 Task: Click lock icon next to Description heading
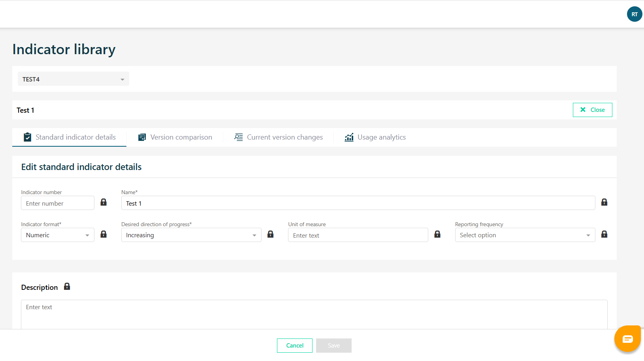pos(67,286)
